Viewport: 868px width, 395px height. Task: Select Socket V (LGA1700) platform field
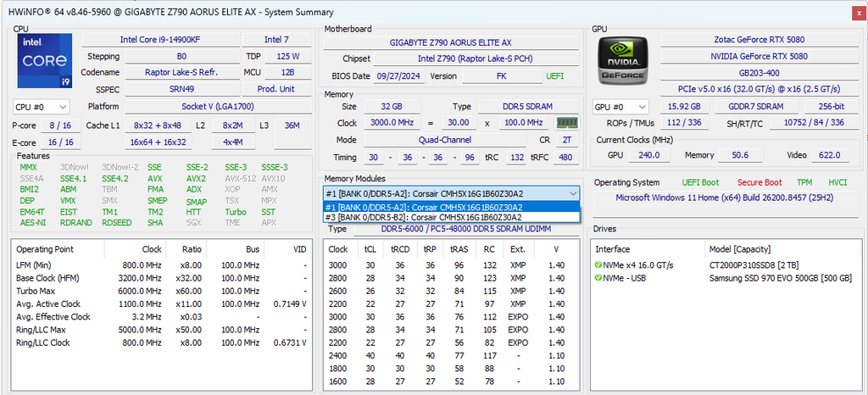[218, 106]
